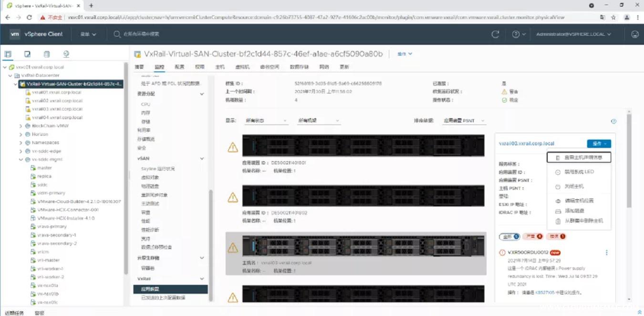Image resolution: width=644 pixels, height=316 pixels.
Task: Click the vm logo in vSphere header
Action: pos(15,34)
